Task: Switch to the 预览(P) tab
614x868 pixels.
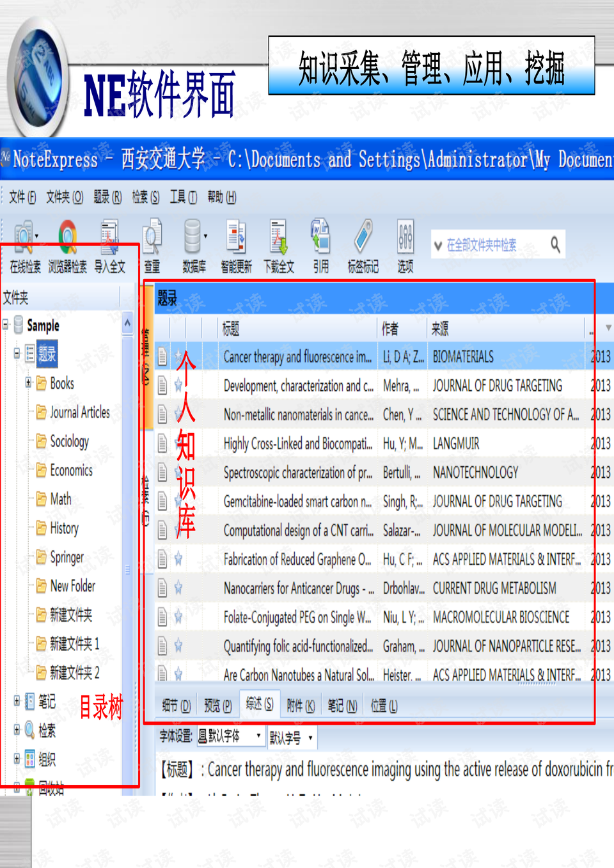Action: (217, 706)
